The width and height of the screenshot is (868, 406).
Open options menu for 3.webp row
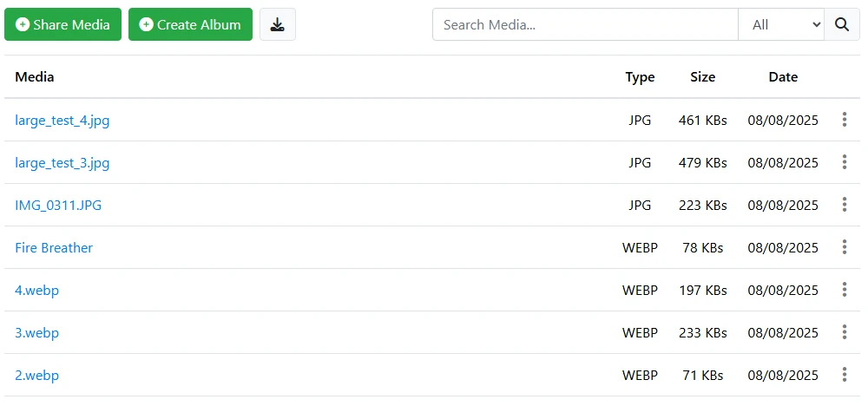click(x=844, y=332)
